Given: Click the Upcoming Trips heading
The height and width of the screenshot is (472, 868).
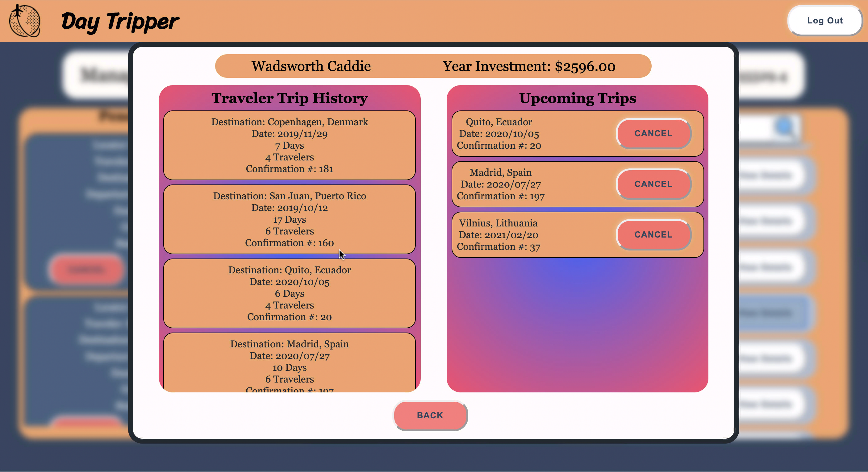Looking at the screenshot, I should (x=577, y=98).
